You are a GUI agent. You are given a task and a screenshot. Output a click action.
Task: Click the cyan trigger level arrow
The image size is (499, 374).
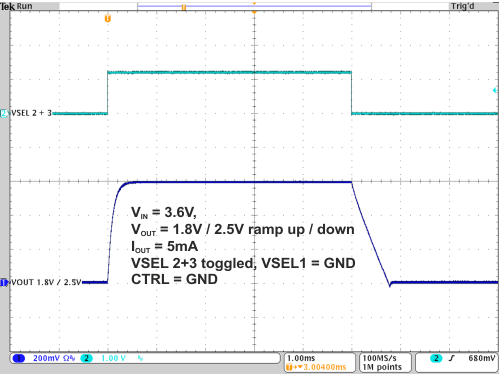pos(495,90)
